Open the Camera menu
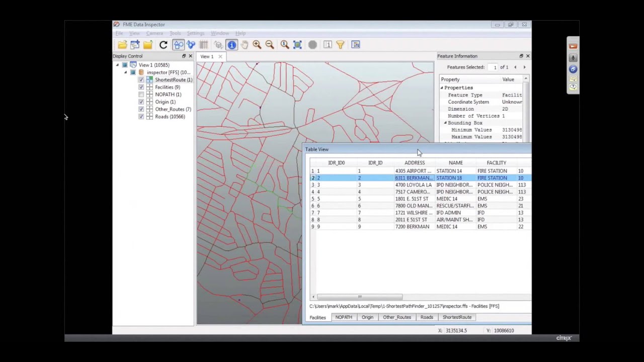The width and height of the screenshot is (644, 362). click(154, 33)
